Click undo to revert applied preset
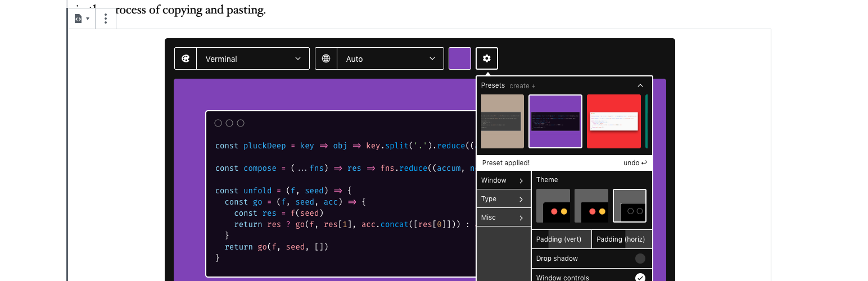 coord(635,163)
